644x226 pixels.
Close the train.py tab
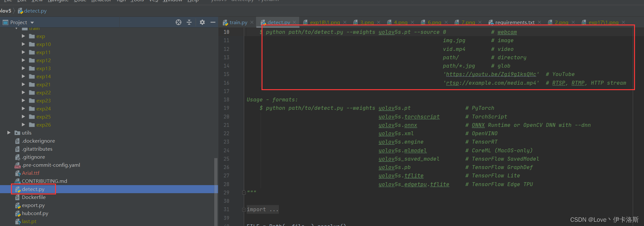click(252, 22)
